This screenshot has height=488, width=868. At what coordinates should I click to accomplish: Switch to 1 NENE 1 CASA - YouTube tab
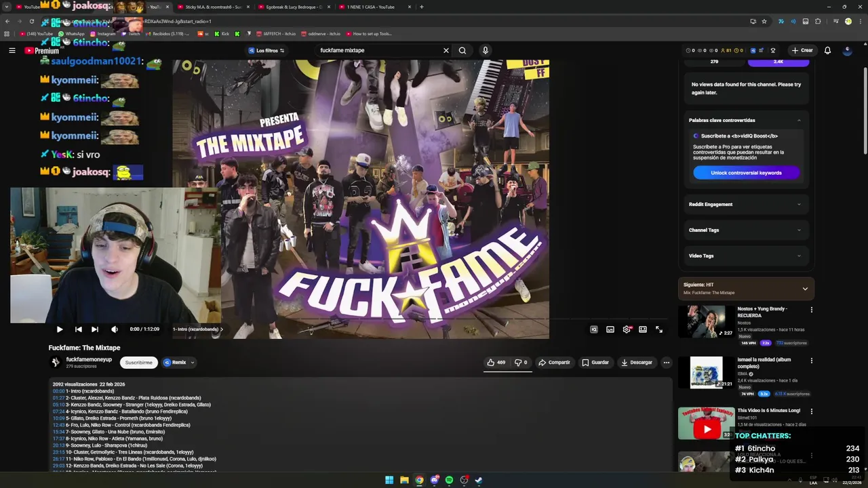(x=376, y=7)
